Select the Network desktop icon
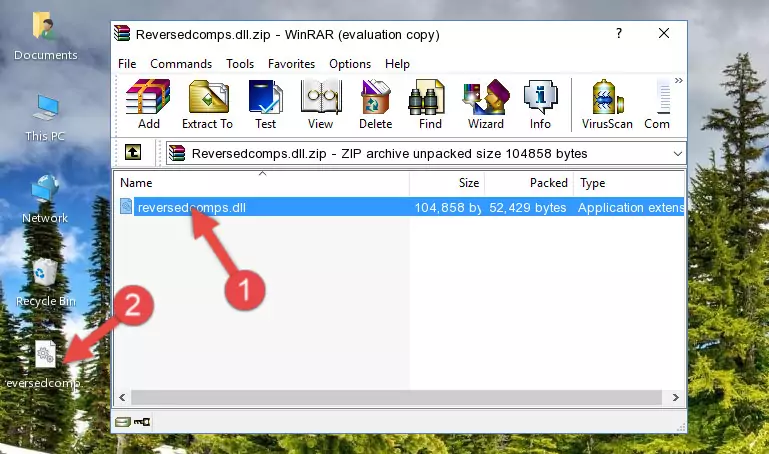 pyautogui.click(x=45, y=199)
